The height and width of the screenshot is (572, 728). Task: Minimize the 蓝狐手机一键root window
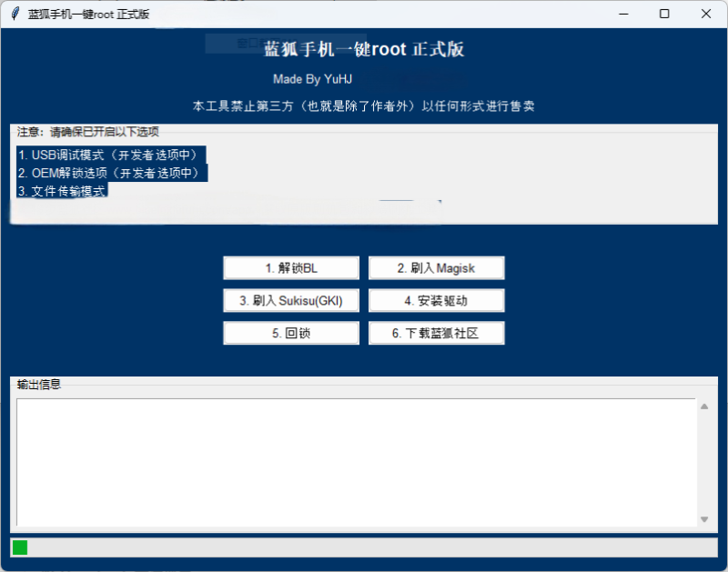coord(623,14)
